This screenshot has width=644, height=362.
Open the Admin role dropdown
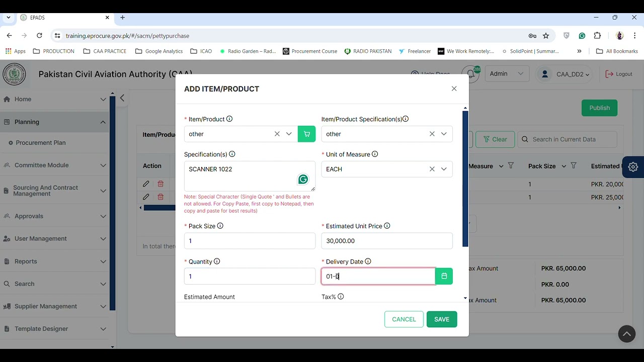click(x=507, y=73)
